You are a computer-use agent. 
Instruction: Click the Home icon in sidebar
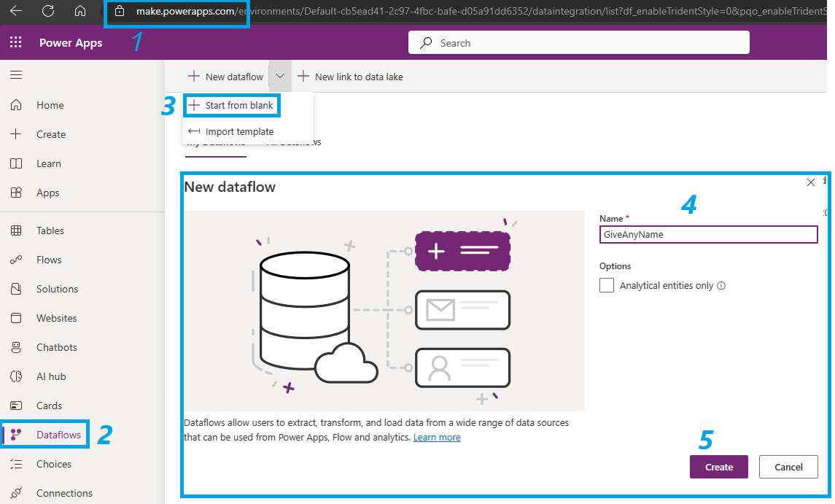pyautogui.click(x=17, y=105)
